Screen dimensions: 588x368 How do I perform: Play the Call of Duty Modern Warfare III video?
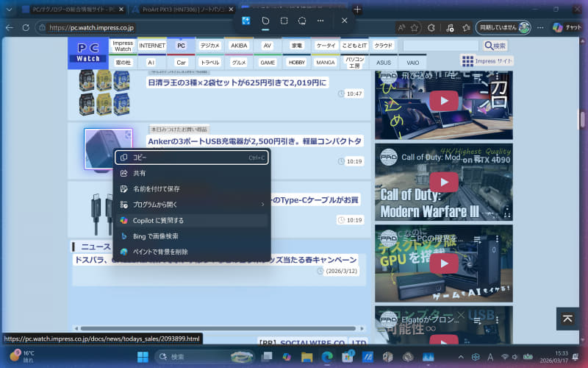pyautogui.click(x=444, y=182)
